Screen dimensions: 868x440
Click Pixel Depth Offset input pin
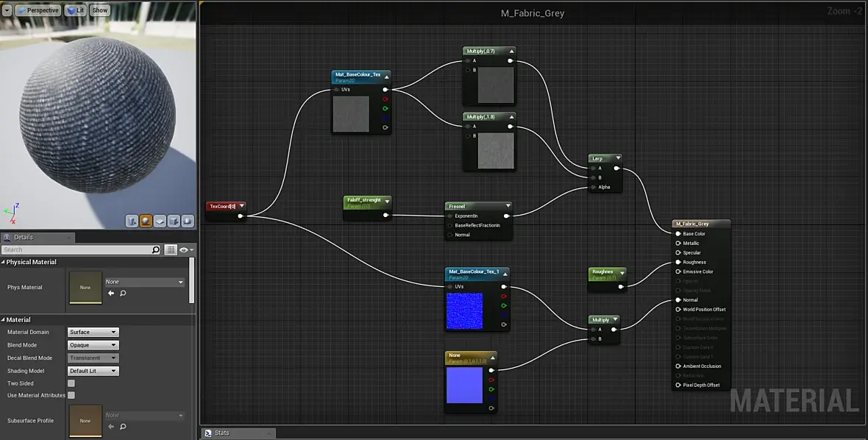point(678,386)
